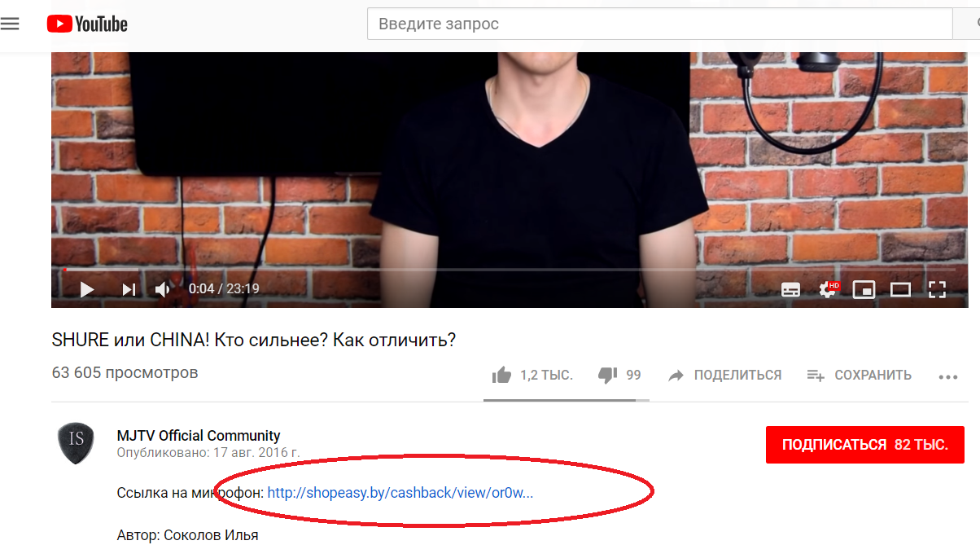Skip to next video
Image resolution: width=980 pixels, height=545 pixels.
click(129, 289)
